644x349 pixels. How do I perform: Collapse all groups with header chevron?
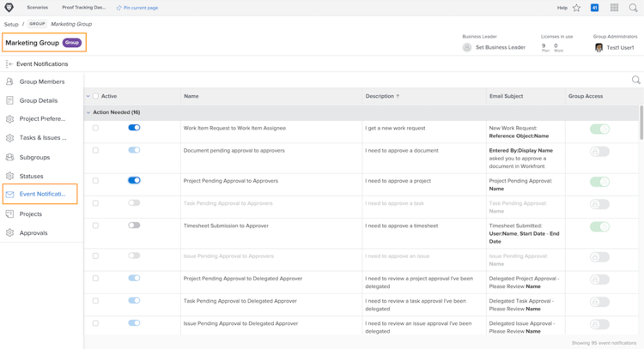pyautogui.click(x=88, y=96)
